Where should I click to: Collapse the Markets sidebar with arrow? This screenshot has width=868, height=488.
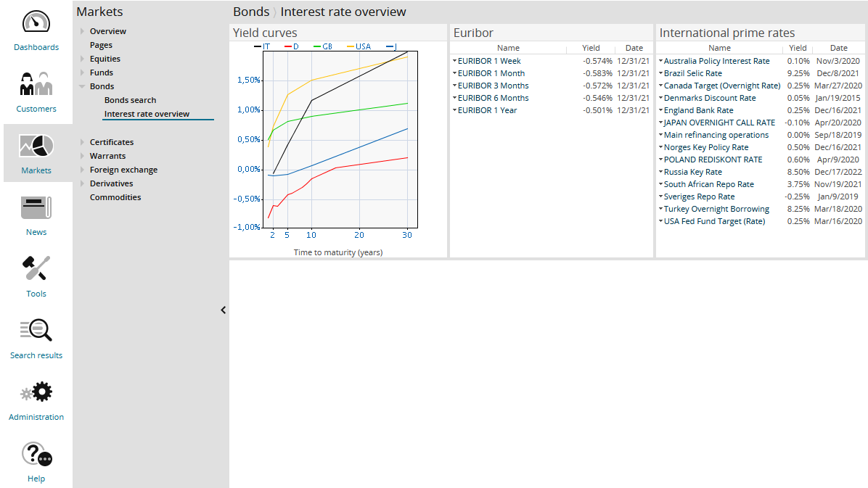click(223, 310)
